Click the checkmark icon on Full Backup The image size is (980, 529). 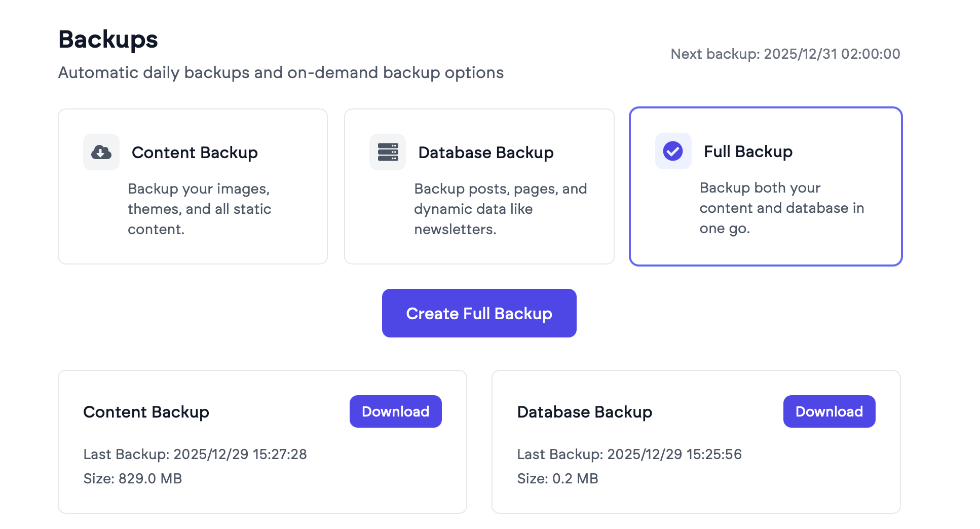(x=673, y=151)
